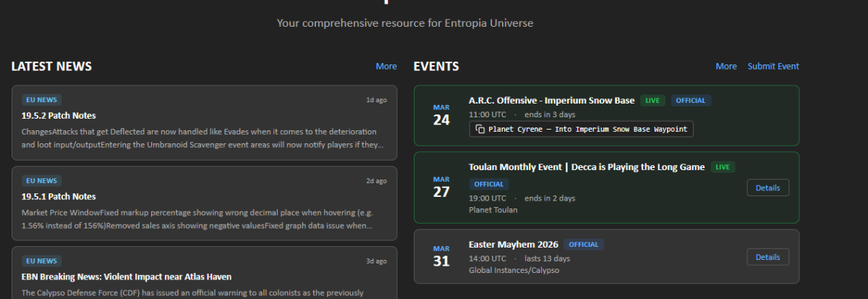Click EU NEWS tag on 19.5.1 Patch Notes

click(41, 181)
